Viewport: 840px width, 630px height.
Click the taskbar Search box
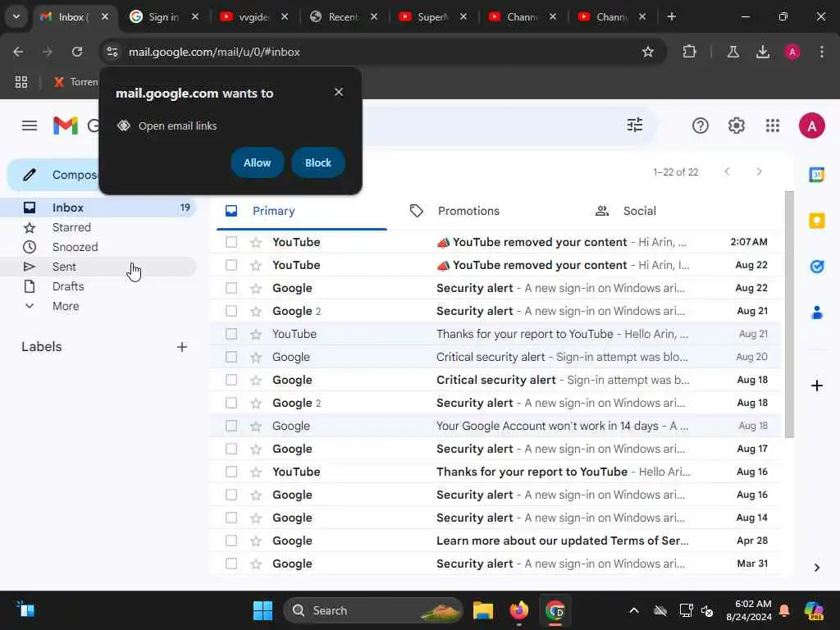coord(373,610)
